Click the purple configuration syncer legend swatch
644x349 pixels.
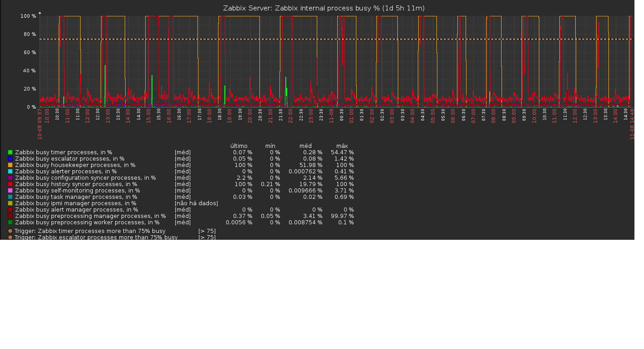[10, 178]
